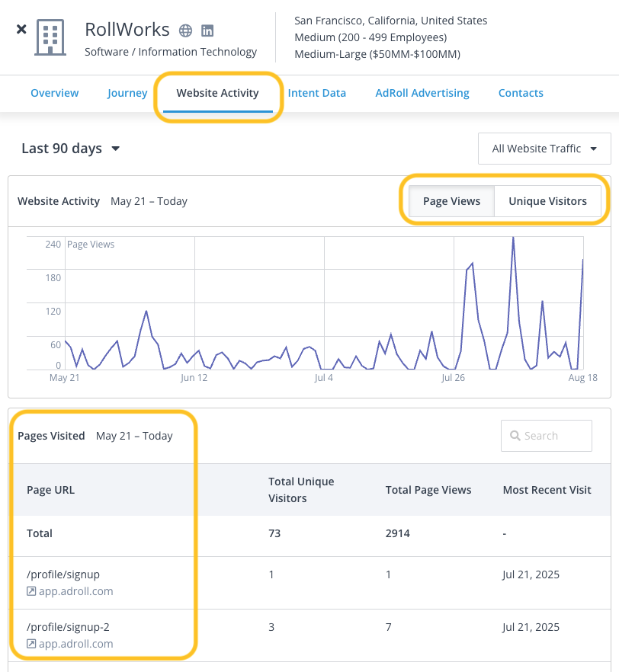This screenshot has height=672, width=619.
Task: Switch chart back to Page Views
Action: click(451, 201)
